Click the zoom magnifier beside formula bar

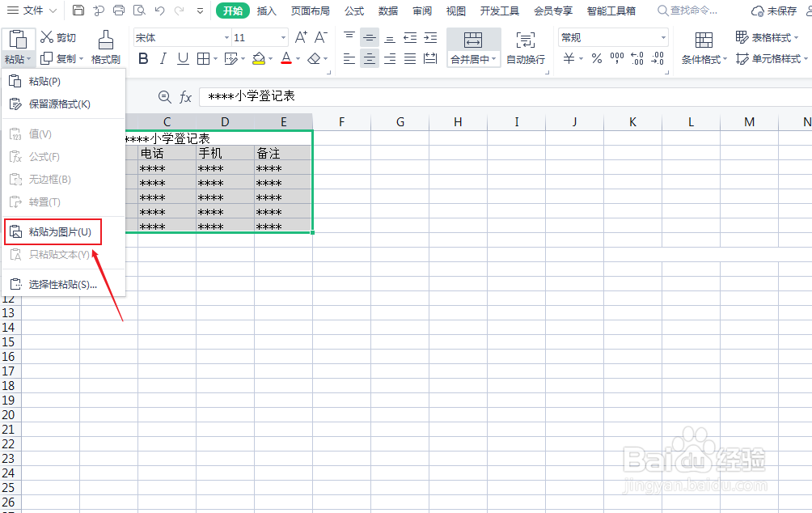[x=165, y=97]
